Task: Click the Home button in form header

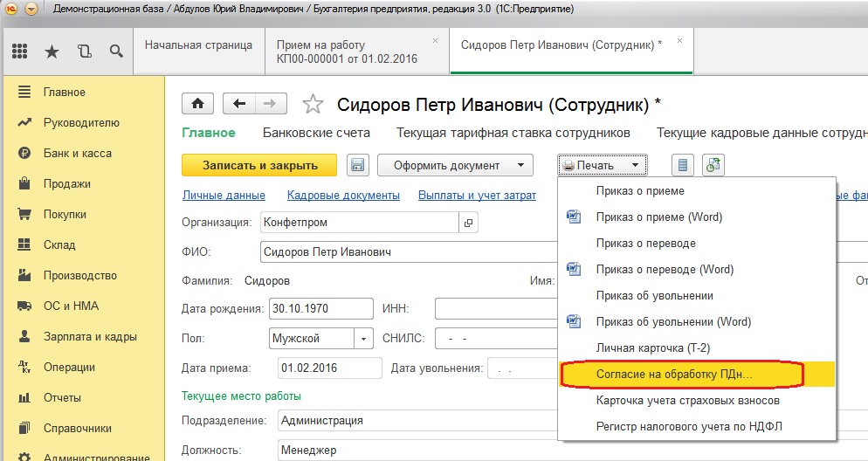Action: point(198,104)
